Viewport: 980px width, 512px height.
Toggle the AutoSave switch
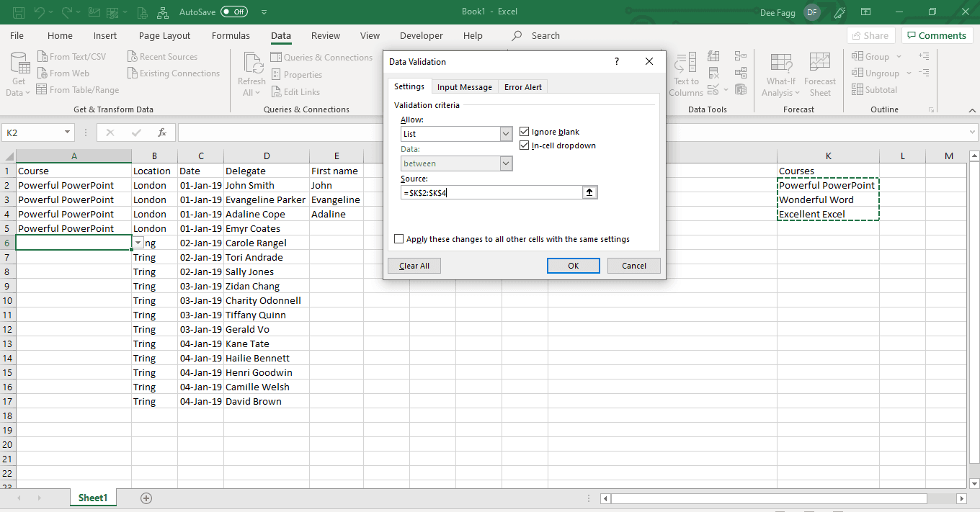[235, 12]
